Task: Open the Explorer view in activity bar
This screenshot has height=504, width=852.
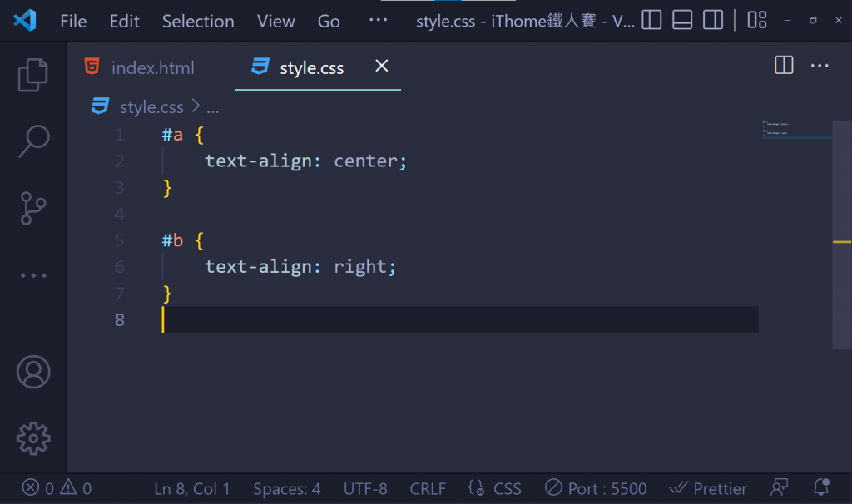Action: 33,75
